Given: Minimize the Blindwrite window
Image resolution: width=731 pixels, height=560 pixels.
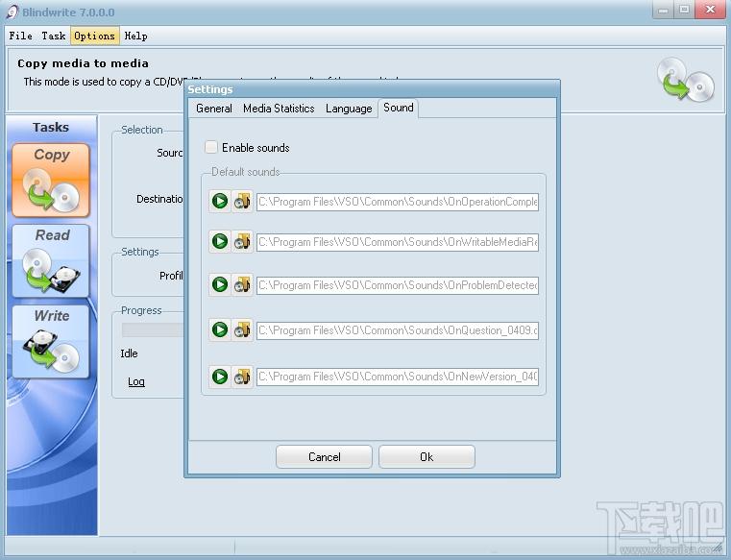Looking at the screenshot, I should (x=663, y=10).
